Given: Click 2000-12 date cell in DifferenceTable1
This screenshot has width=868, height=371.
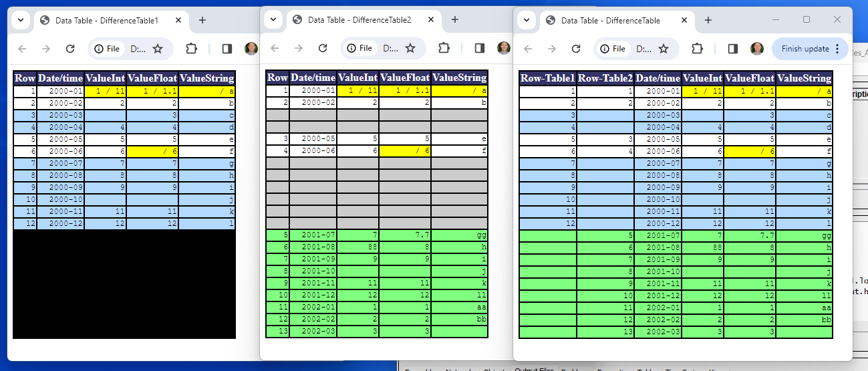Looking at the screenshot, I should coord(61,223).
